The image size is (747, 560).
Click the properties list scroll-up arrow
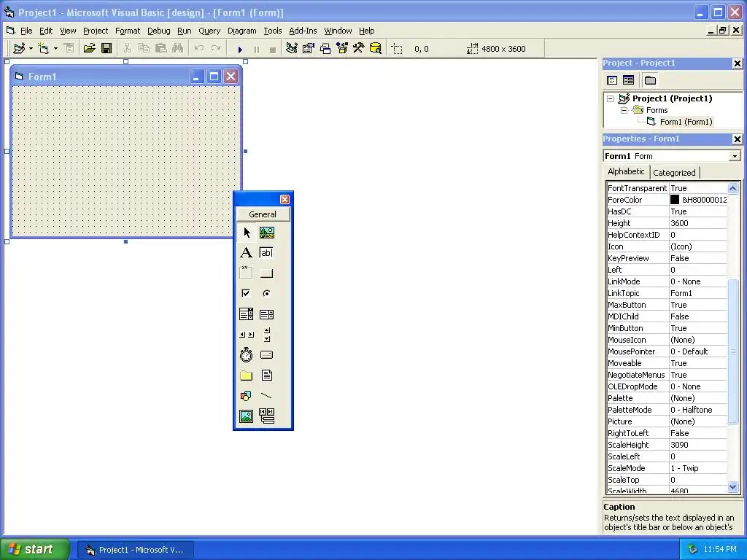pyautogui.click(x=732, y=188)
